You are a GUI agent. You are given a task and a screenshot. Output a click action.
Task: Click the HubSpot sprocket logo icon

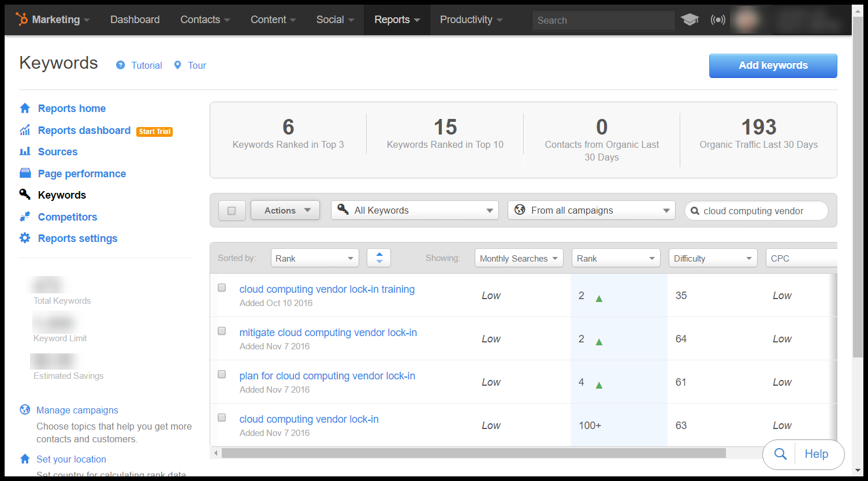coord(22,20)
